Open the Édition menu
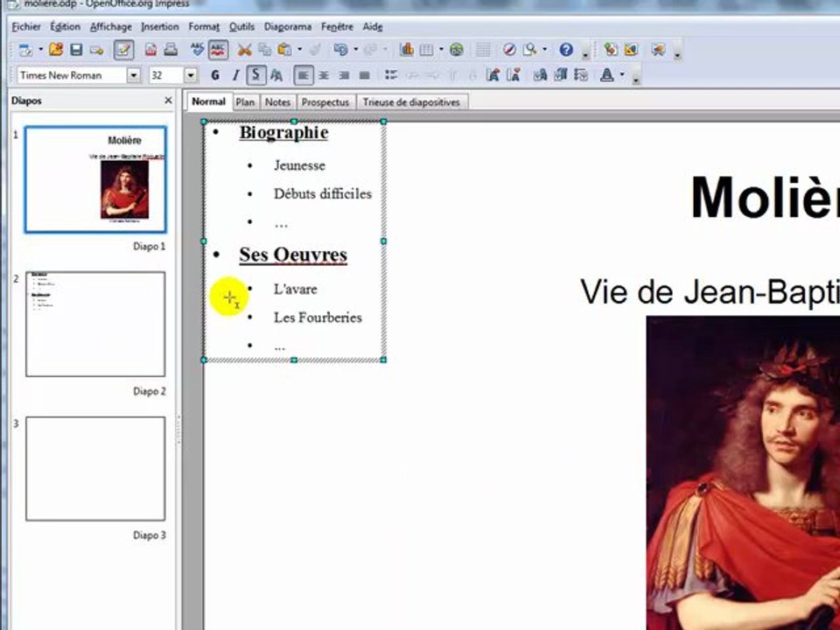Image resolution: width=840 pixels, height=630 pixels. click(66, 26)
